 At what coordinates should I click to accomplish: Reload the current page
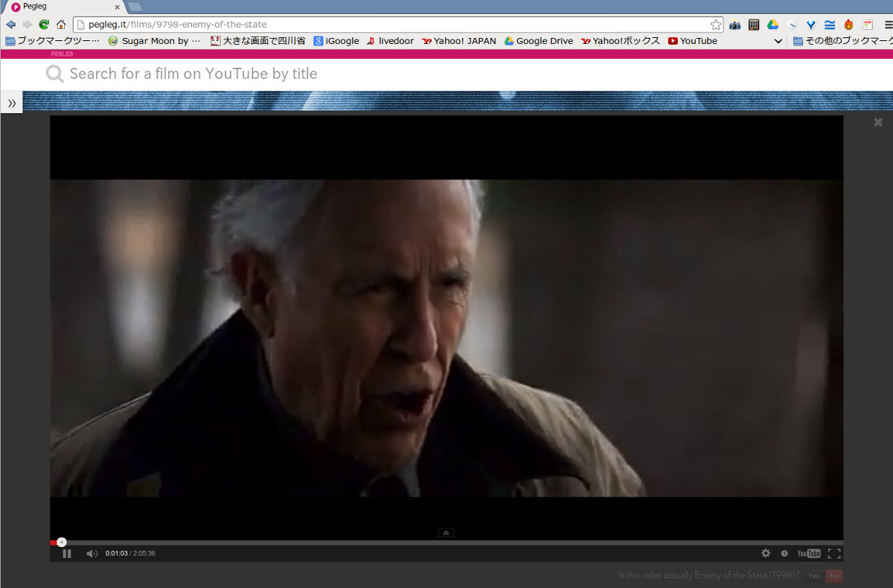(44, 25)
